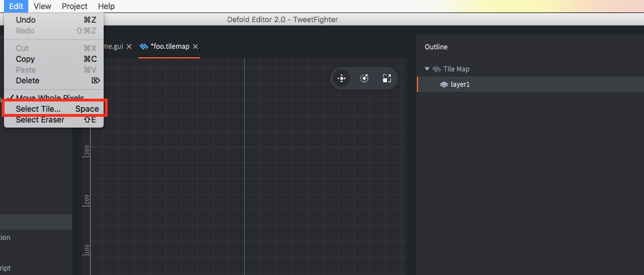The width and height of the screenshot is (644, 275).
Task: Click the layer1 layer icon
Action: point(443,84)
